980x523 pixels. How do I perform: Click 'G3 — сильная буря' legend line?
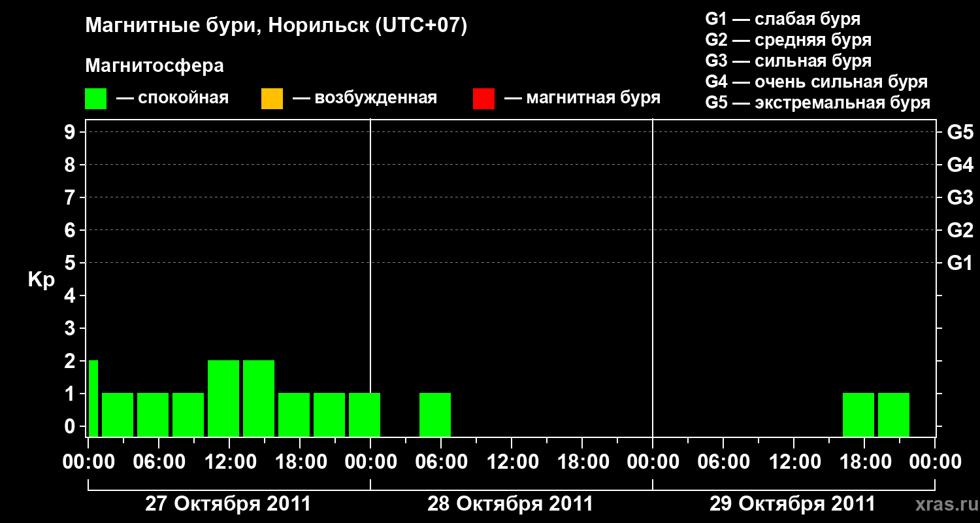pos(788,61)
